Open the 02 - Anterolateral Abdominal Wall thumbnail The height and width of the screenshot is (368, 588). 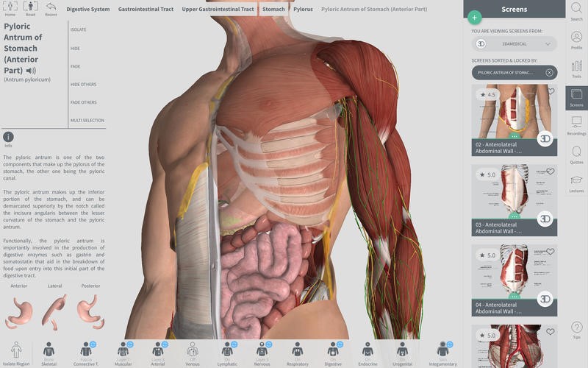click(514, 112)
